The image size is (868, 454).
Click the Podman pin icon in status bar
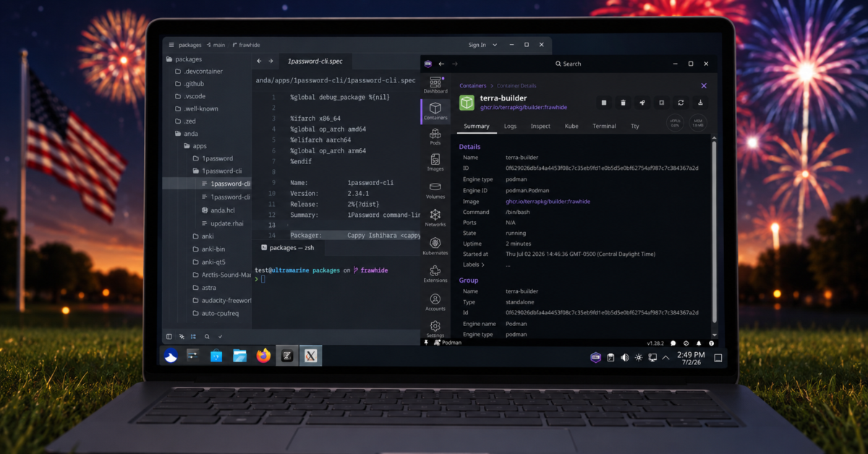click(427, 343)
